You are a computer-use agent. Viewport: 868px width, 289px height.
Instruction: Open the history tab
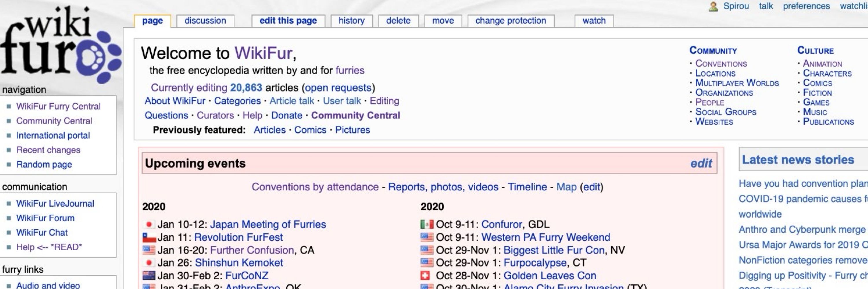pyautogui.click(x=352, y=21)
